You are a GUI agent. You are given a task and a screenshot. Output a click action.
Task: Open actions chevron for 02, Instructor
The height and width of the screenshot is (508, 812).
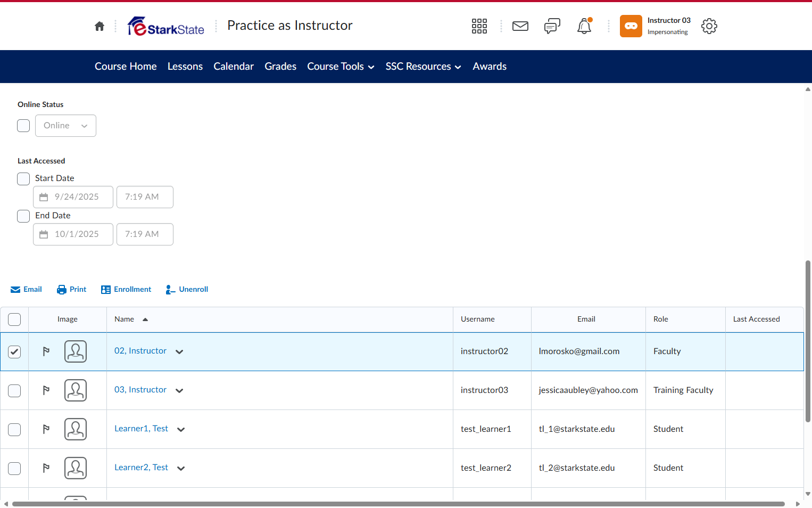[179, 352]
